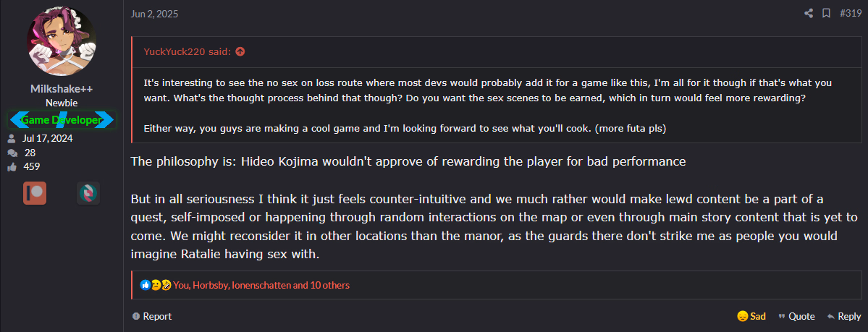Click the Jun 2, 2025 post date
Screen dimensions: 868x332
point(154,14)
